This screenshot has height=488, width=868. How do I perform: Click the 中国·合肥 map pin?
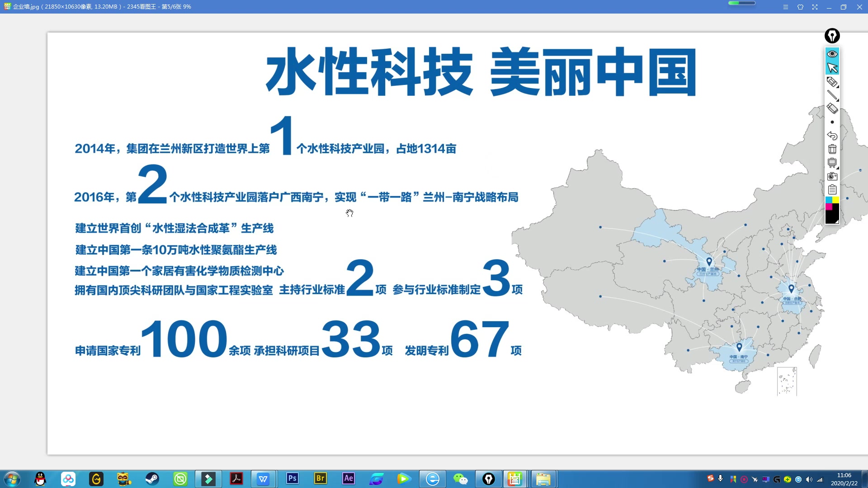[791, 289]
